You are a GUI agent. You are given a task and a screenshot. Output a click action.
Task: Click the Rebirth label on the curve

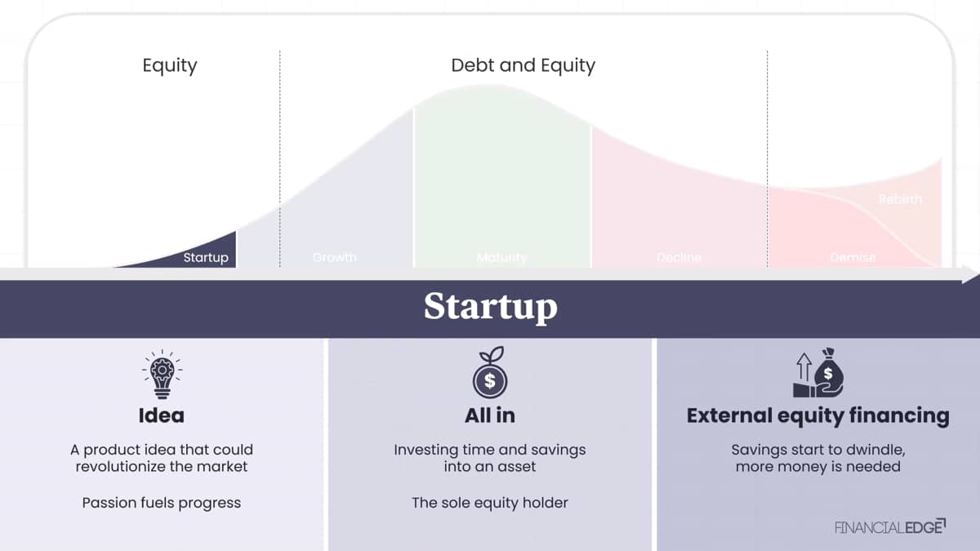tap(900, 199)
